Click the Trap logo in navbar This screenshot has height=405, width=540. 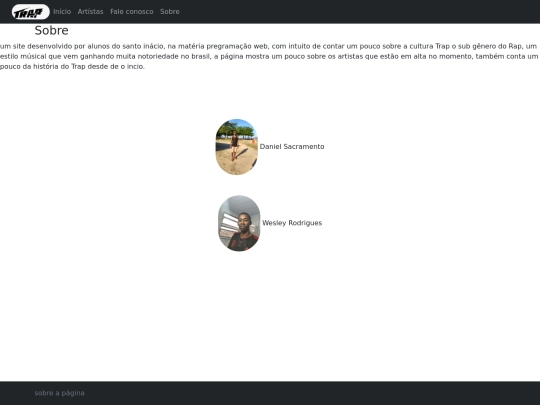30,12
